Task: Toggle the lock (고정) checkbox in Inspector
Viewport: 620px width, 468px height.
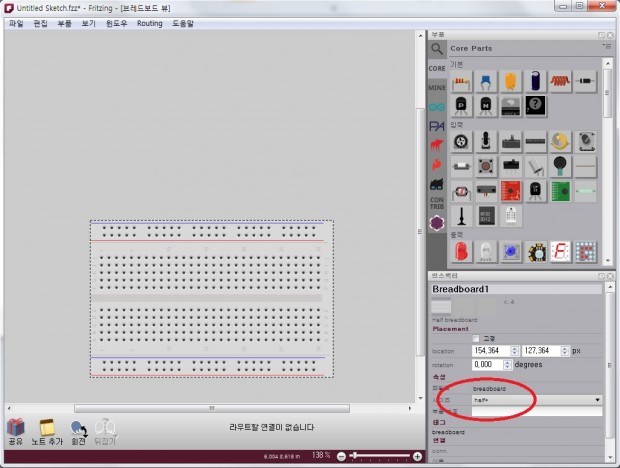Action: point(476,338)
